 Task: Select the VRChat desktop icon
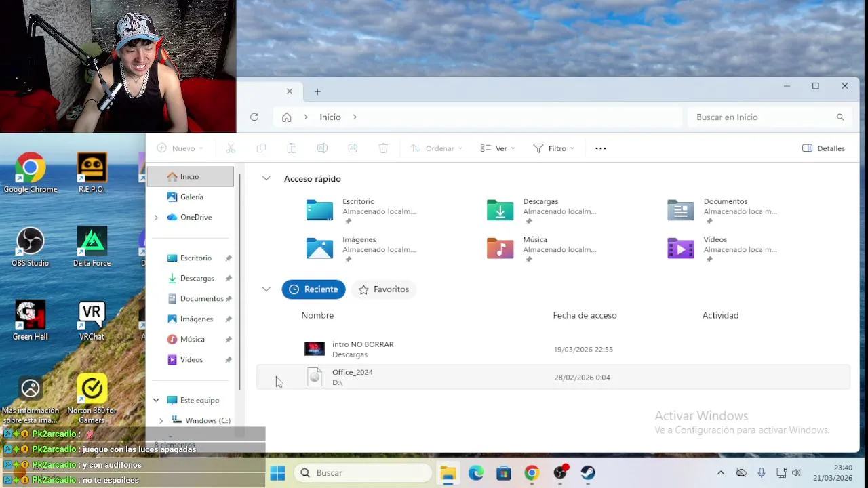(92, 321)
